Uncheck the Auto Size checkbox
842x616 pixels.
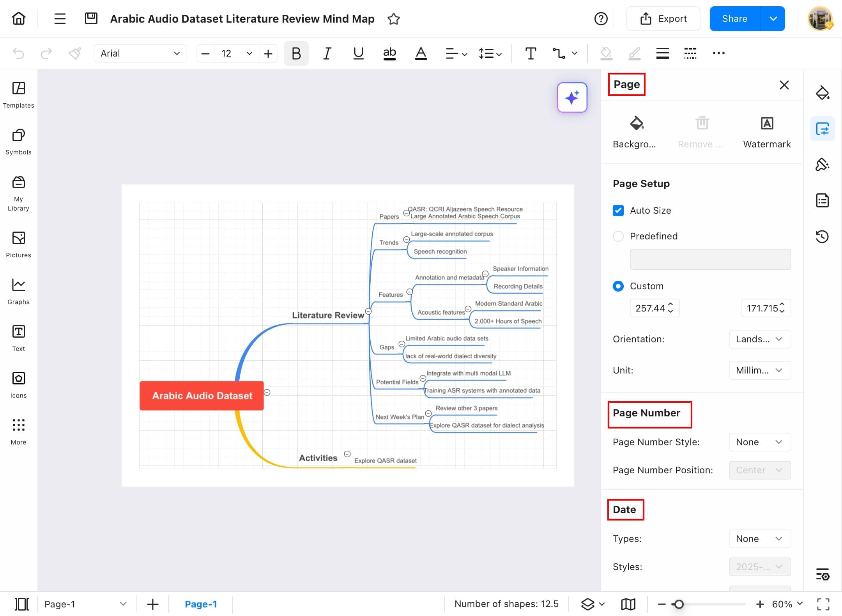[x=618, y=211]
